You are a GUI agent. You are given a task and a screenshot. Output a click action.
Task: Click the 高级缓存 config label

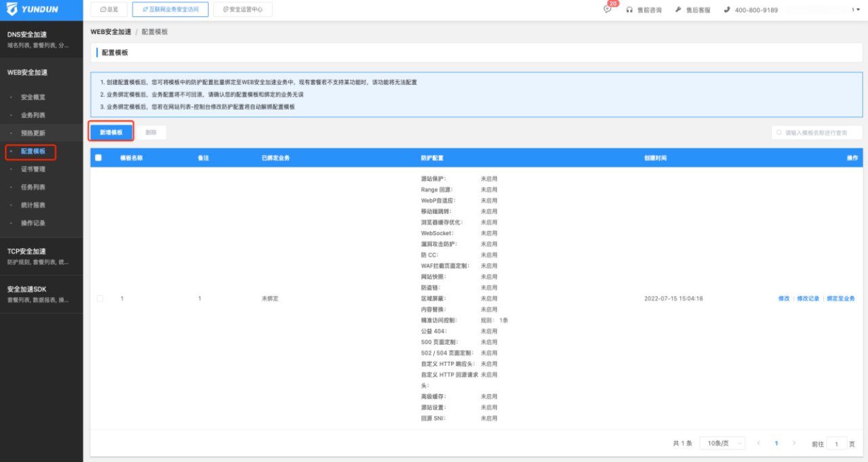coord(434,396)
